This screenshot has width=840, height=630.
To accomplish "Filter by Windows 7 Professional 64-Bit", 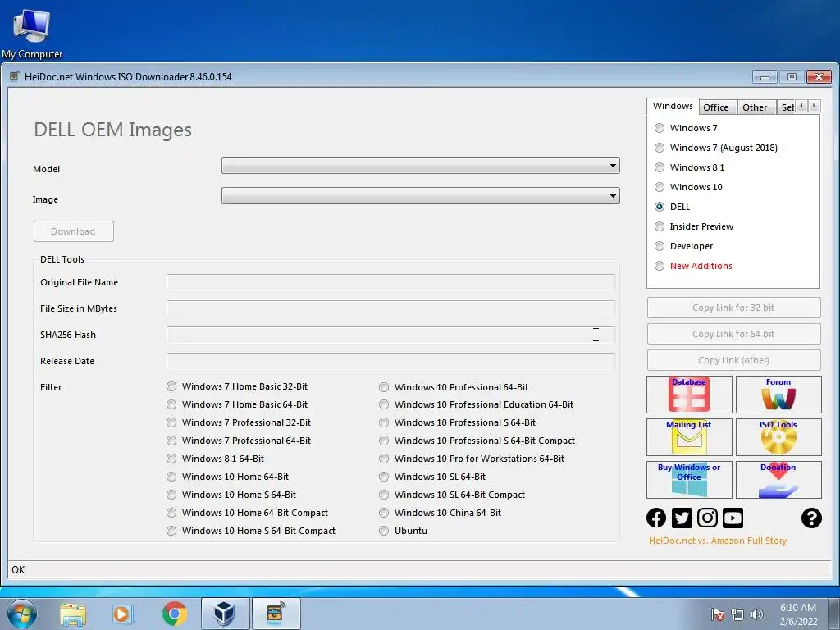I will click(x=239, y=441).
